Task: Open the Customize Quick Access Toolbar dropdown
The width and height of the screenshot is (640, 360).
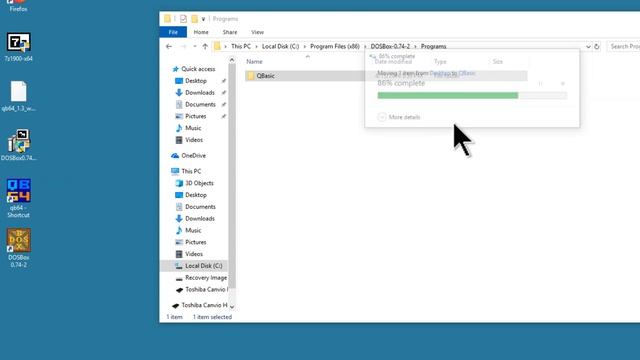Action: (203, 19)
